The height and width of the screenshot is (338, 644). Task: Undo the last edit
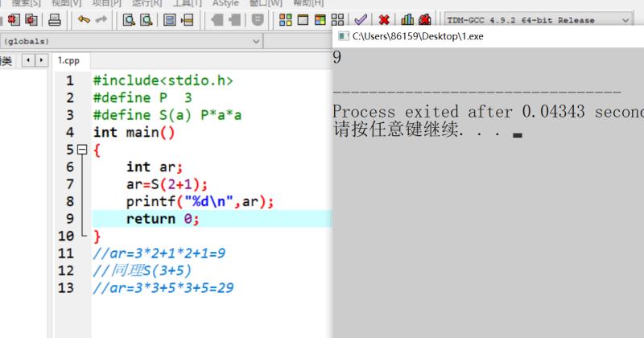click(84, 19)
